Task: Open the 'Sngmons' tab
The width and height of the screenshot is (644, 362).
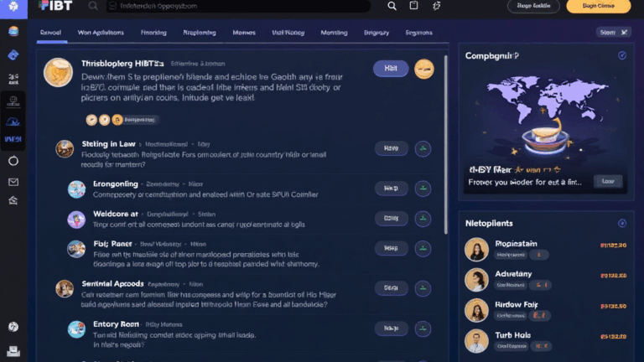Action: 418,33
